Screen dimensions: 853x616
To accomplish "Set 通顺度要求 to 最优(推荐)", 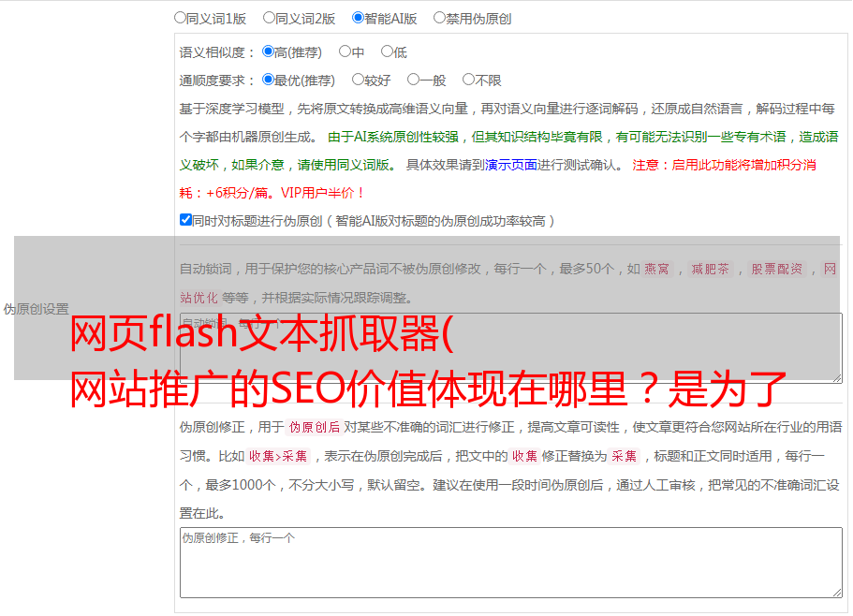I will pyautogui.click(x=268, y=80).
